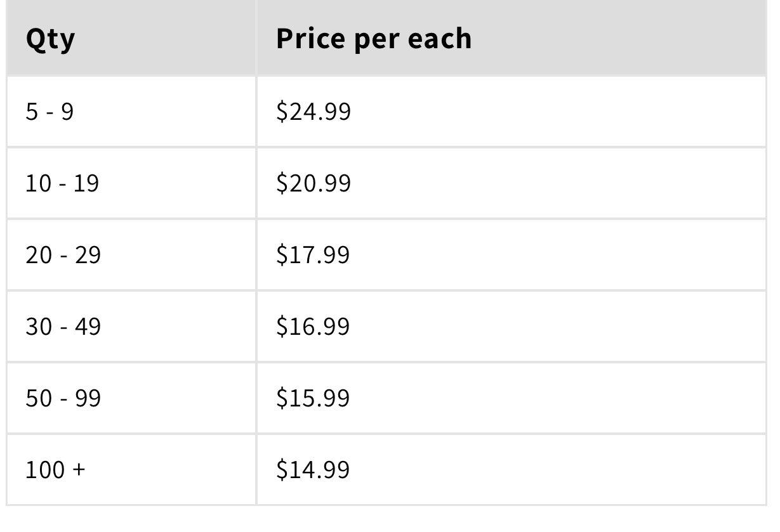Select the $17.99 price per each
The image size is (780, 532).
click(313, 256)
